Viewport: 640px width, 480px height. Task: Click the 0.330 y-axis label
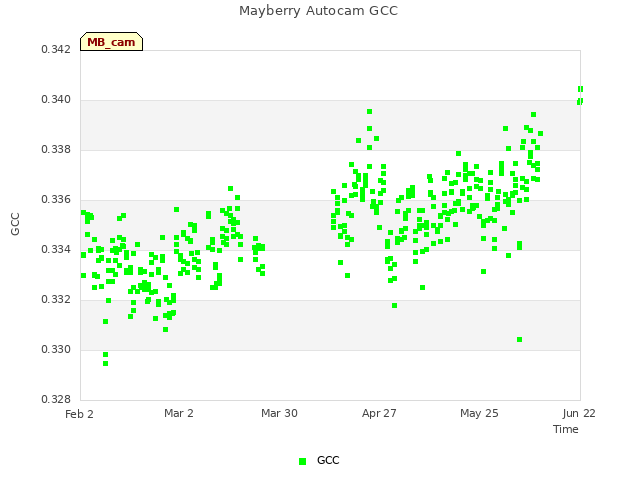point(56,349)
